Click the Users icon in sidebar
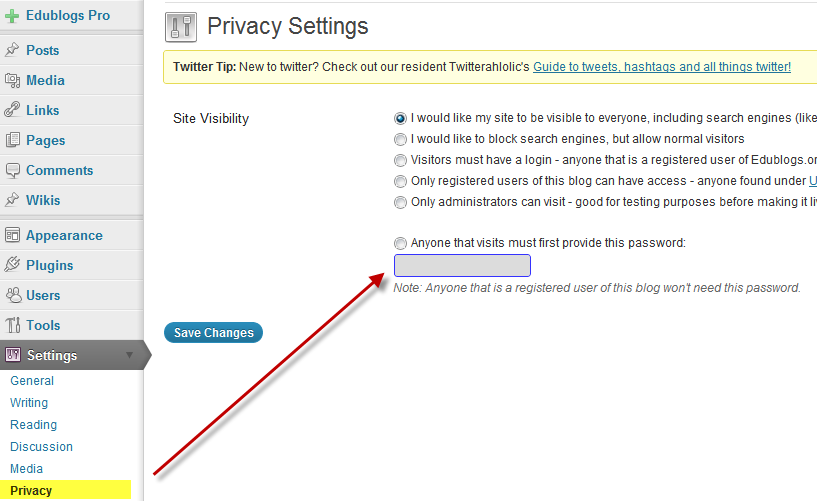This screenshot has width=817, height=501. pyautogui.click(x=12, y=295)
